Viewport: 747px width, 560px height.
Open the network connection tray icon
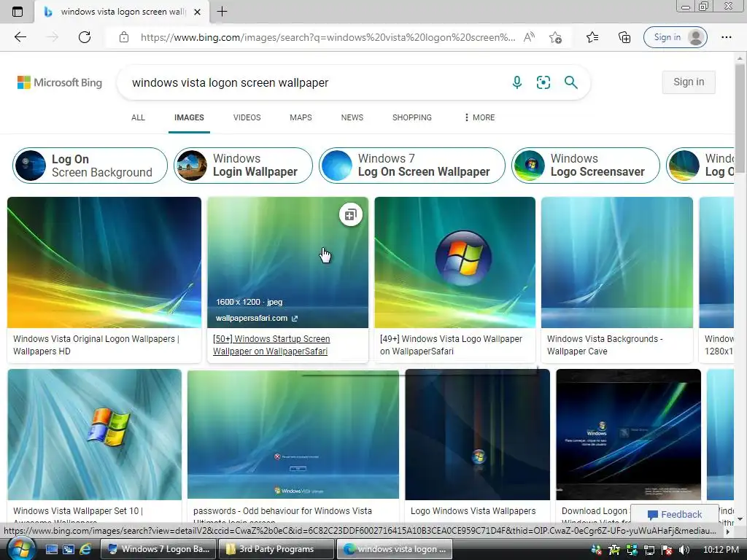[649, 550]
